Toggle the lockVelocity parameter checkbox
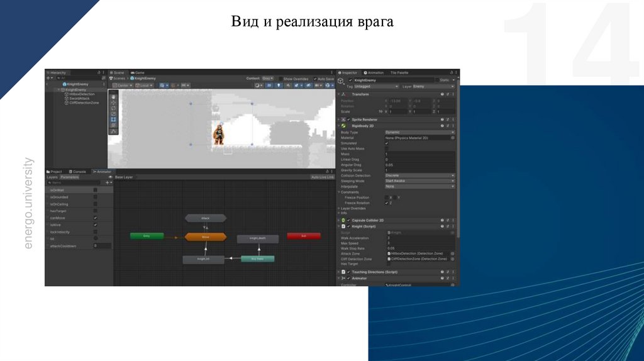Viewport: 644px width, 361px height. 96,232
